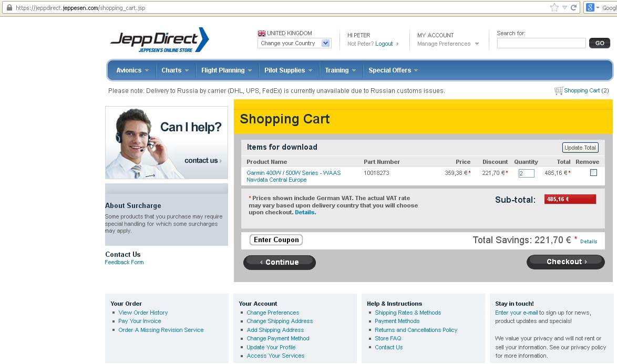Open the Special Offers menu
The image size is (617, 364).
(x=393, y=70)
